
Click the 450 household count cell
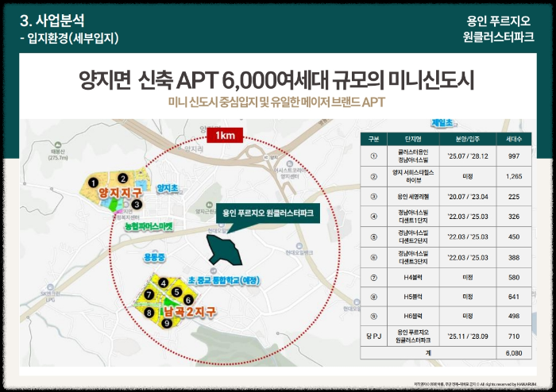514,237
